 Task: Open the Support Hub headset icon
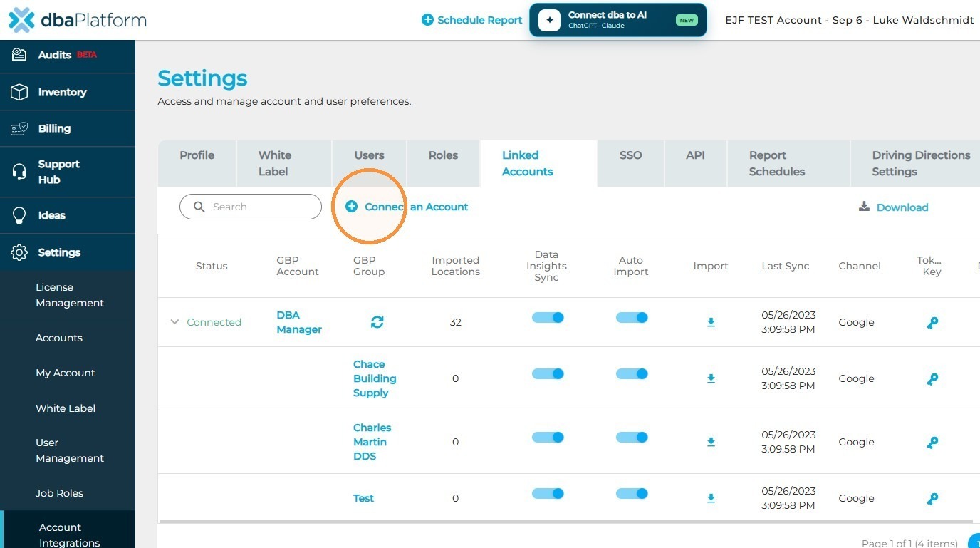[19, 172]
